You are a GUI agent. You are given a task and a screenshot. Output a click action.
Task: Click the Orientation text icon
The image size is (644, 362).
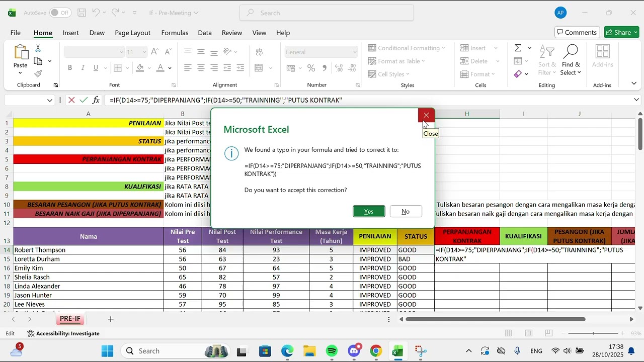tap(227, 51)
